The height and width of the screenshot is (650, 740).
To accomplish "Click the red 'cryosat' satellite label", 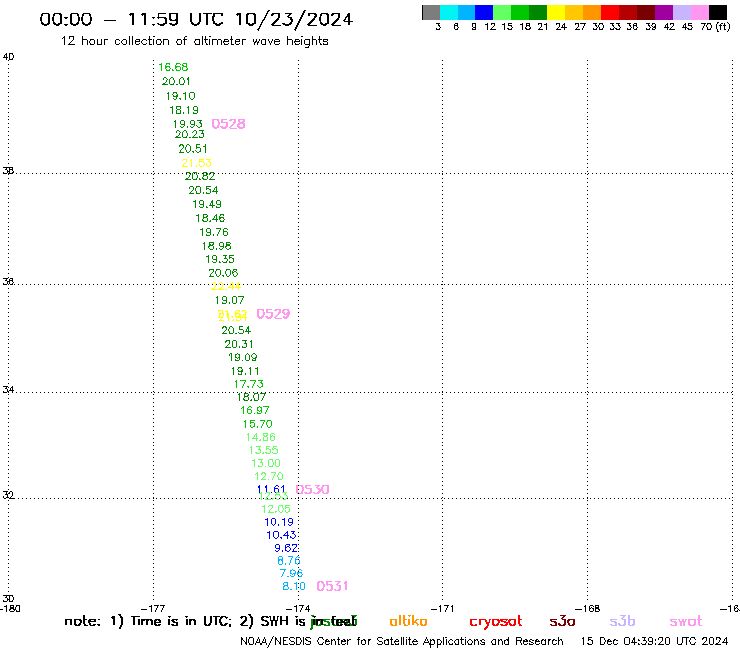I will pyautogui.click(x=496, y=622).
